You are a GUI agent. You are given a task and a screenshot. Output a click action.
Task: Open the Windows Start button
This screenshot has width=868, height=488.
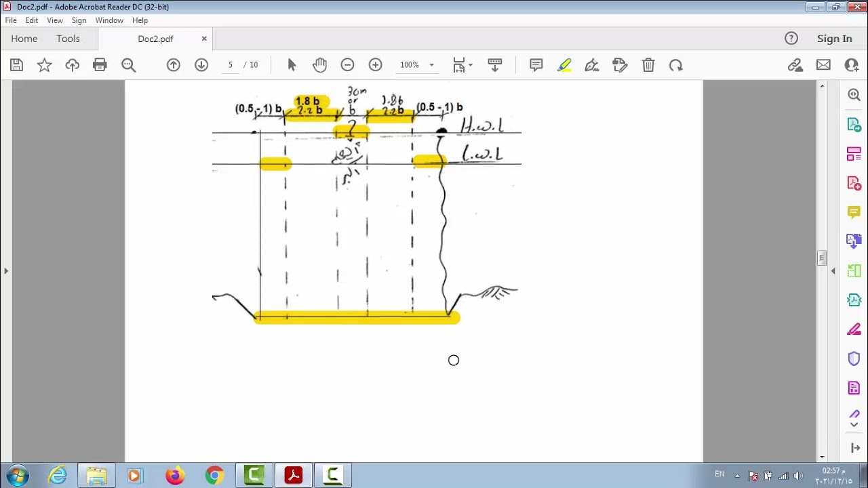tap(18, 476)
